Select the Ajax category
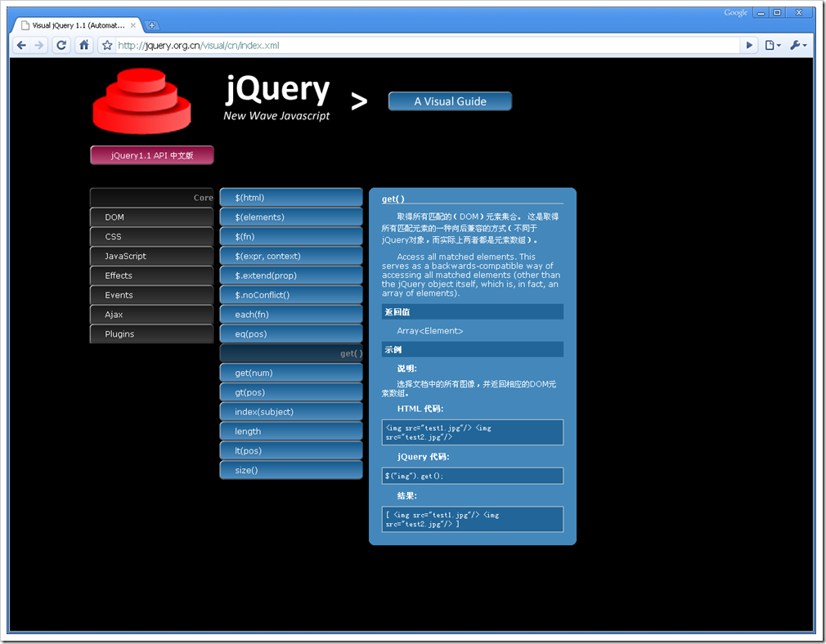The height and width of the screenshot is (644, 826). (x=152, y=315)
